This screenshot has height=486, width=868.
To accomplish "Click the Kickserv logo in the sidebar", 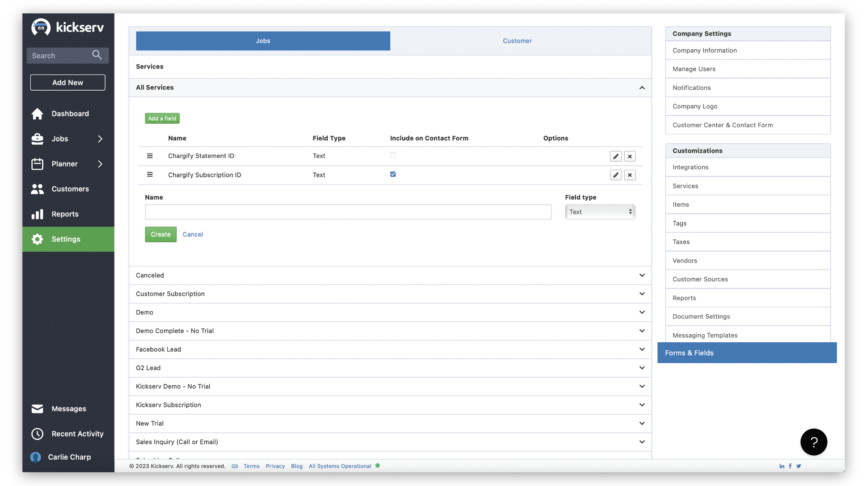I will (68, 27).
